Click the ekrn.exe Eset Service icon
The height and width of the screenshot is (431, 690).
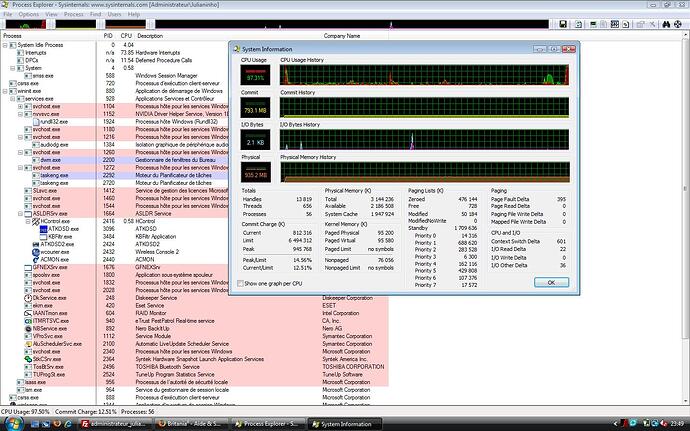[27, 305]
